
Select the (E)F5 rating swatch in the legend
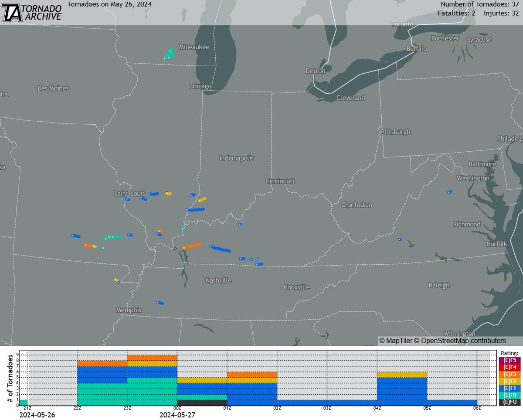pos(510,361)
